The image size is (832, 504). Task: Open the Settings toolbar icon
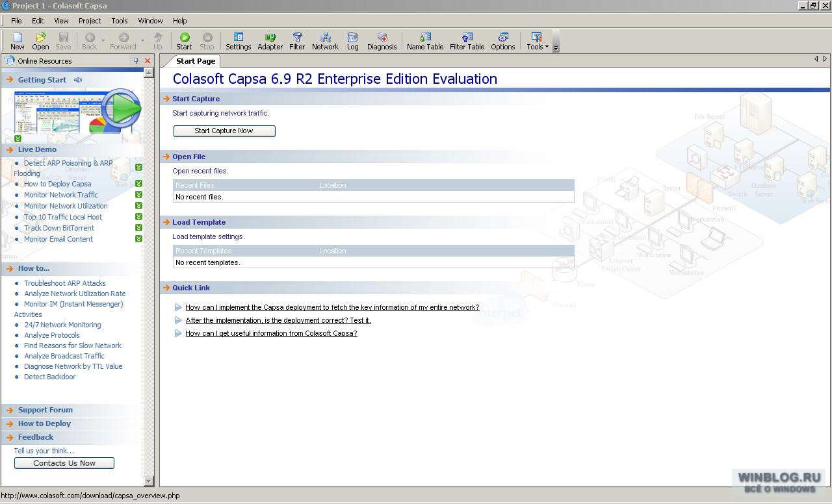(x=239, y=42)
